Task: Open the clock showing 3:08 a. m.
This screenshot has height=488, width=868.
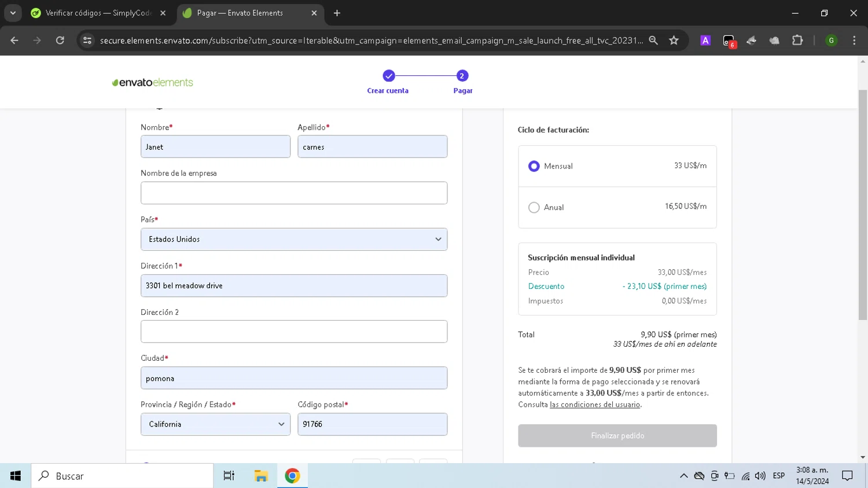Action: click(812, 476)
